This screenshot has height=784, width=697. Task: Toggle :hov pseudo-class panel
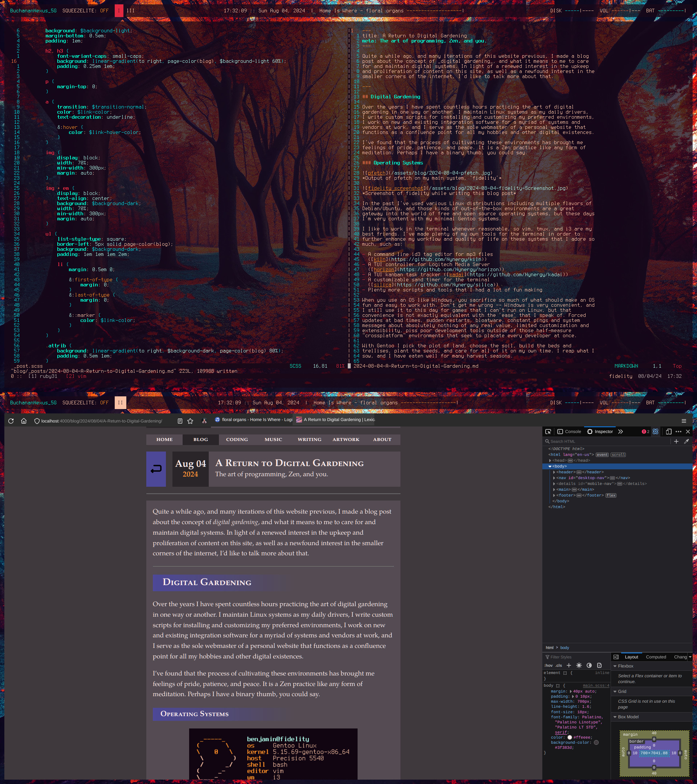(549, 665)
